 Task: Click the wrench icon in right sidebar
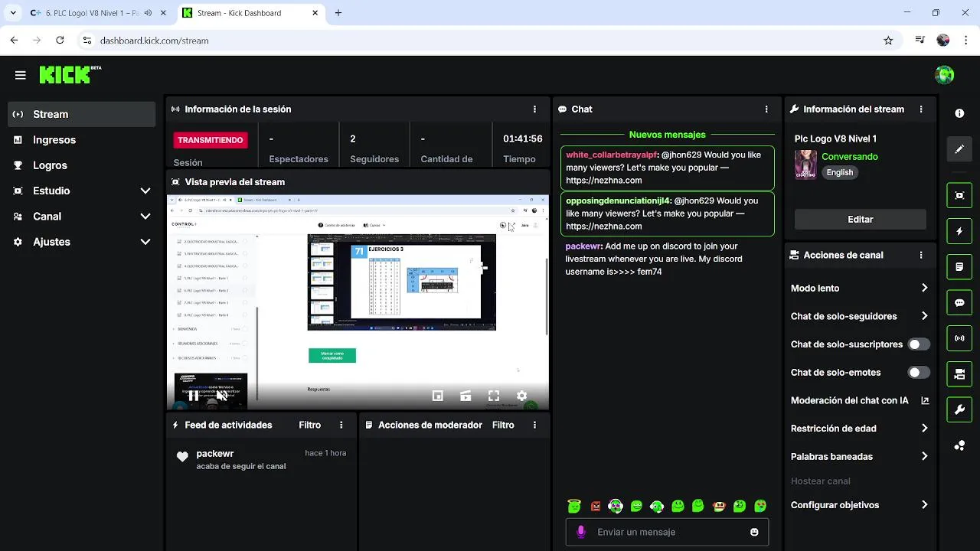(959, 409)
